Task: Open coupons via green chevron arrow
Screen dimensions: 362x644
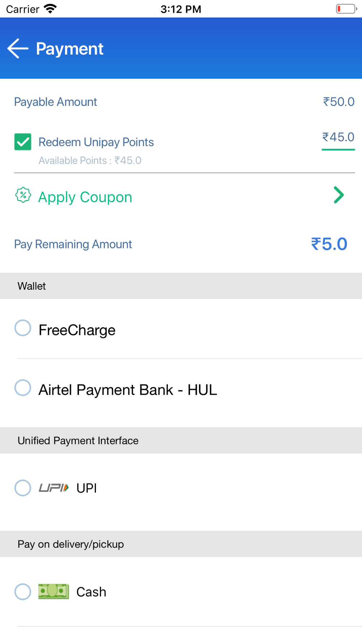Action: click(339, 195)
